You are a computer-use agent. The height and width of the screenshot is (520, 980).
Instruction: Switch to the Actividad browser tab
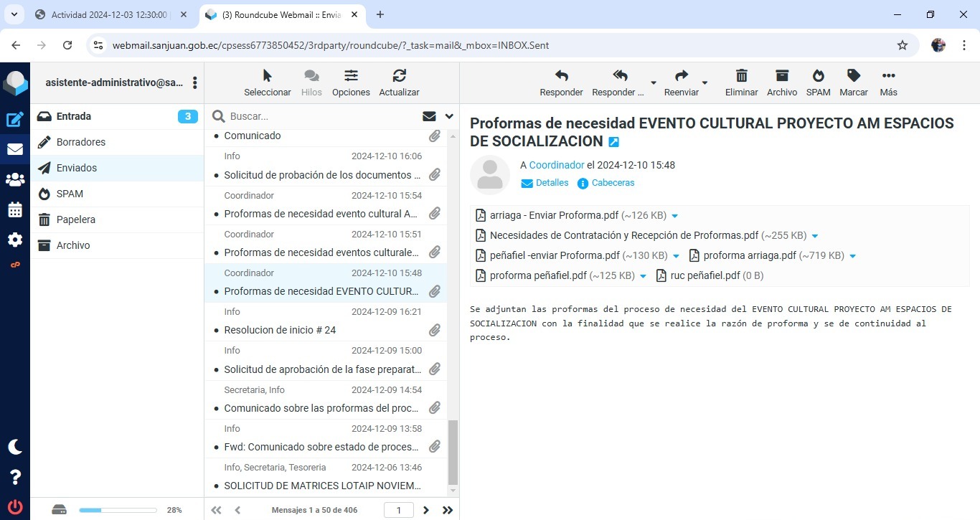tap(108, 14)
